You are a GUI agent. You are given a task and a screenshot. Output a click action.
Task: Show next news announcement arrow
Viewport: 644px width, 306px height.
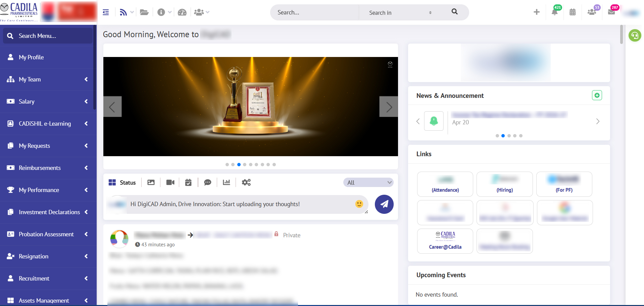[x=598, y=121]
